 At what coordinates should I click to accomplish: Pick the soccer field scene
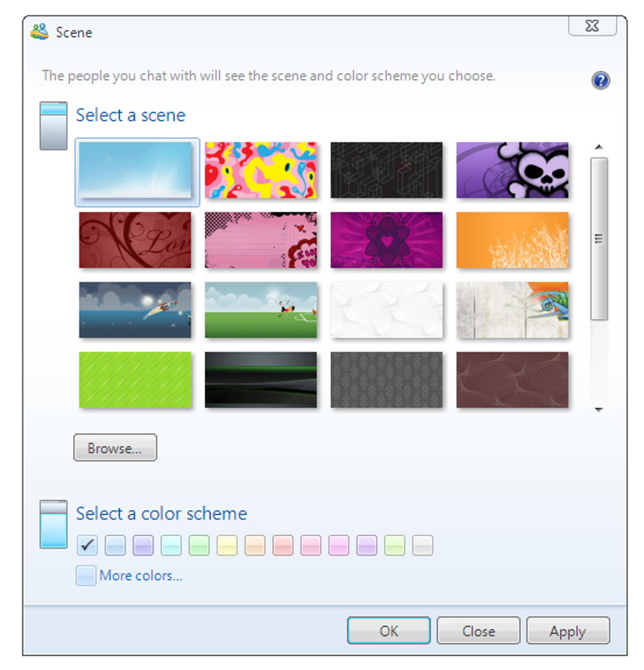click(261, 310)
